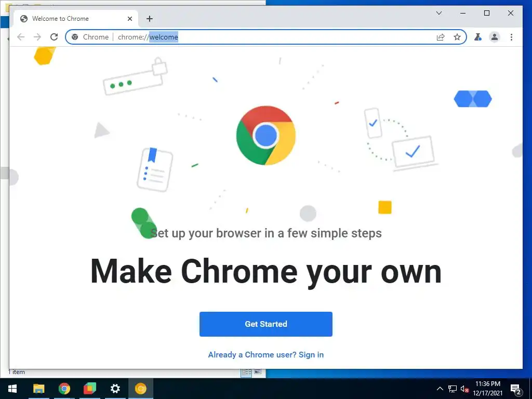Reload the Welcome to Chrome page
Screen dimensions: 532x399
[x=54, y=37]
